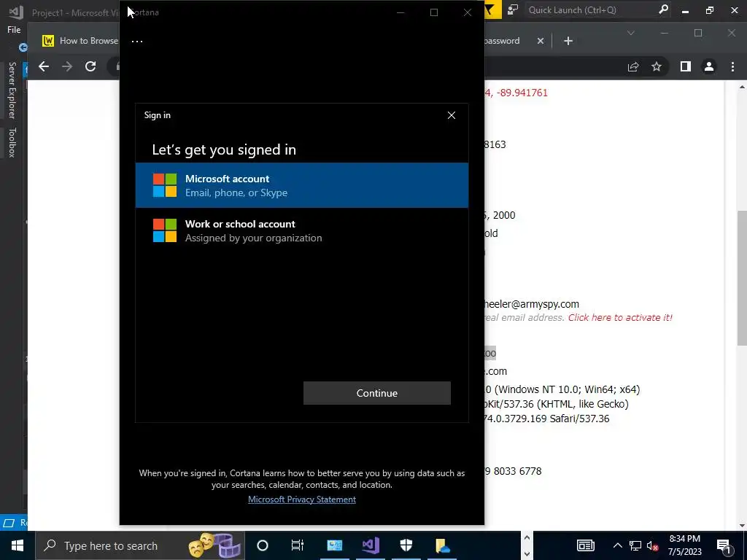Open Task View on the taskbar
747x560 pixels.
pos(298,545)
